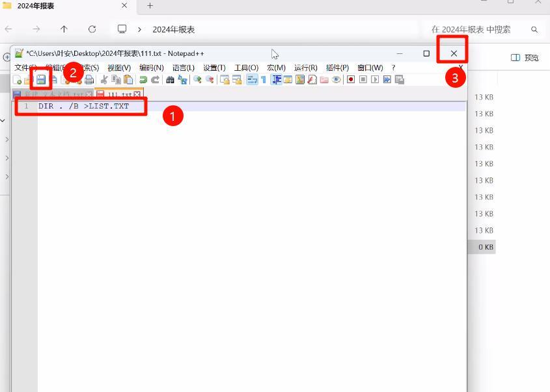Click the Print icon in toolbar
Screen dimensions: 550x392
pos(89,80)
